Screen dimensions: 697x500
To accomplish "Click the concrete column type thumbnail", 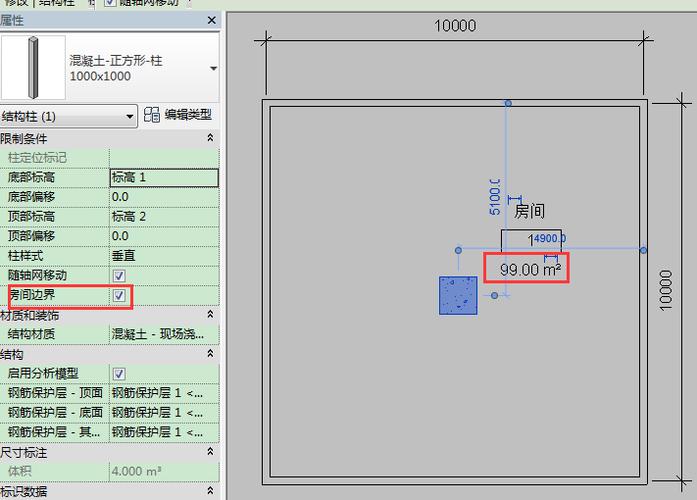I will (31, 67).
